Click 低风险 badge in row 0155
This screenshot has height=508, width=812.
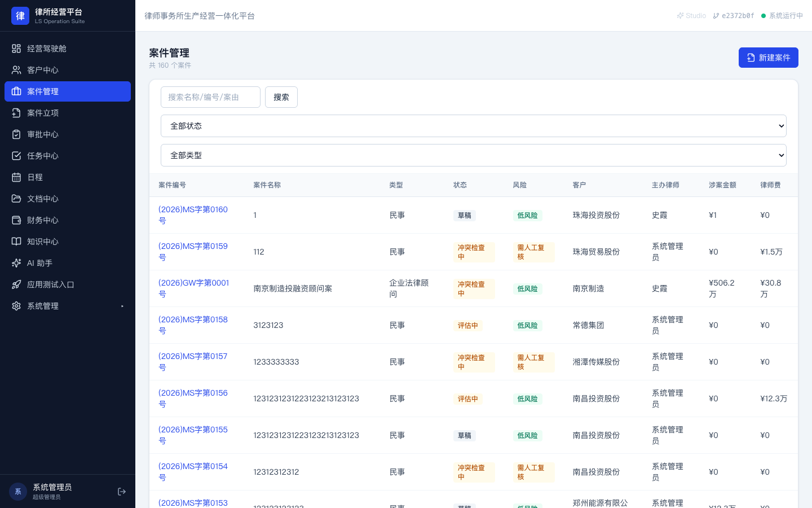pyautogui.click(x=528, y=436)
